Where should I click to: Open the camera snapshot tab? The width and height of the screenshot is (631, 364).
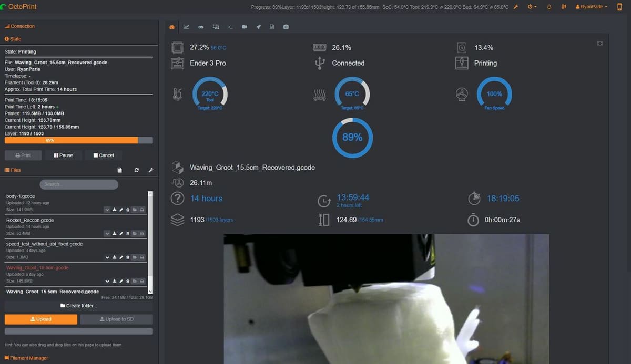(286, 27)
